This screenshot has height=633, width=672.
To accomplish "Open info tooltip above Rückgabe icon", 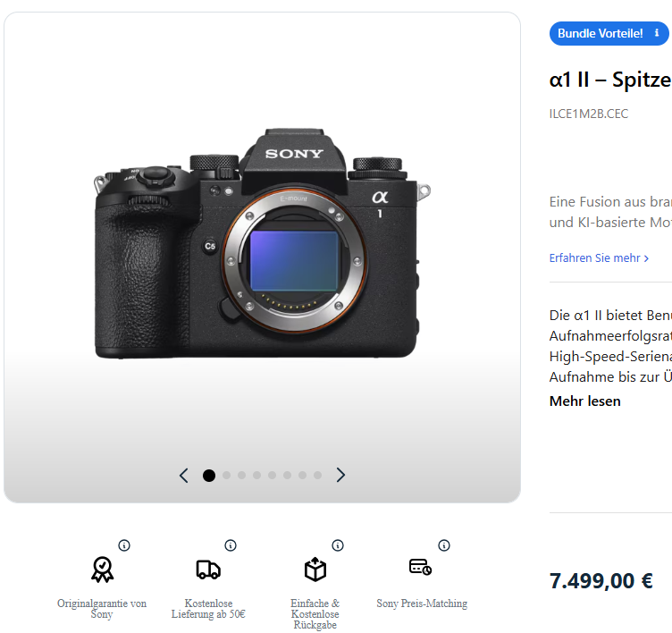I will coord(338,545).
